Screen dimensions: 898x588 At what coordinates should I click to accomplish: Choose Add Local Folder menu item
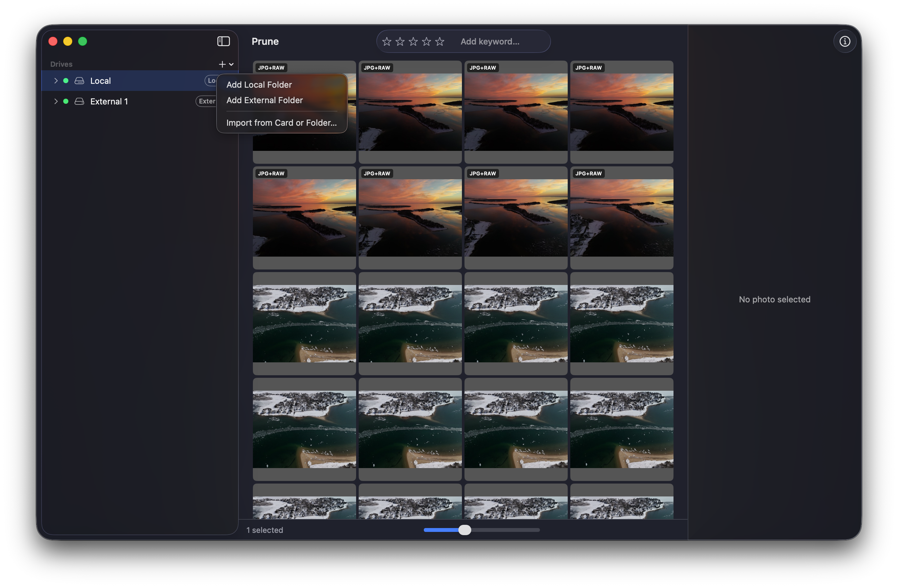[x=259, y=84]
